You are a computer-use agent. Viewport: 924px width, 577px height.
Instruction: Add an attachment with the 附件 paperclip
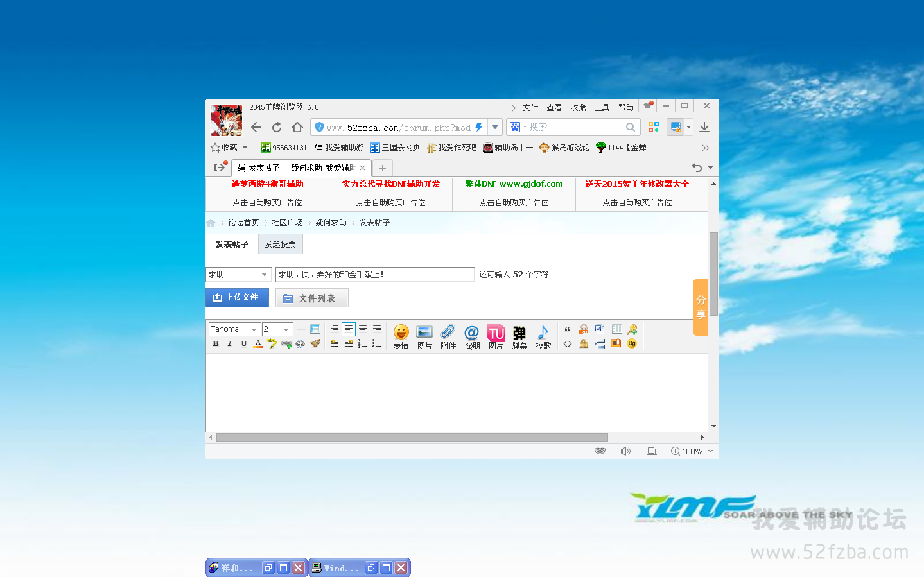(448, 336)
